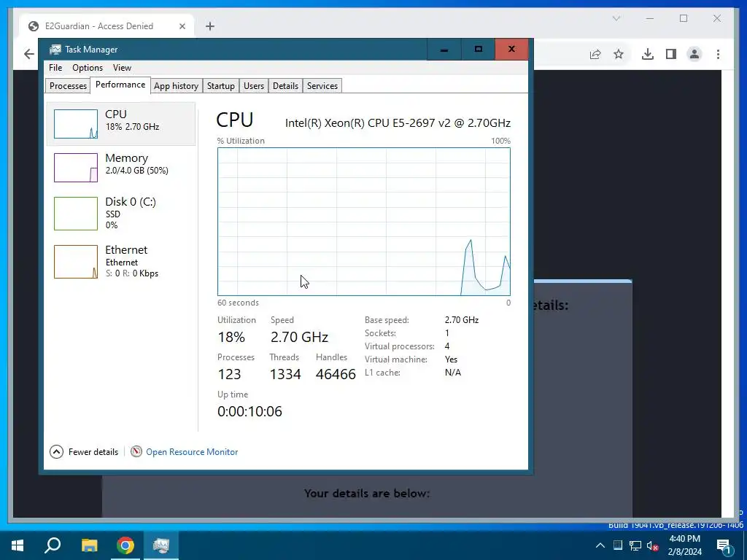Click the Chrome back arrow

pos(29,54)
